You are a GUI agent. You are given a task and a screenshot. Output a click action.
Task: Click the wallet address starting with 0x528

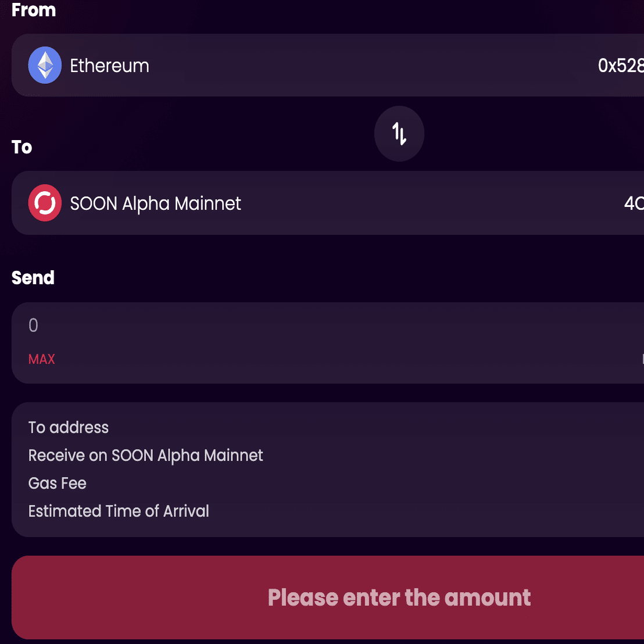pos(621,65)
